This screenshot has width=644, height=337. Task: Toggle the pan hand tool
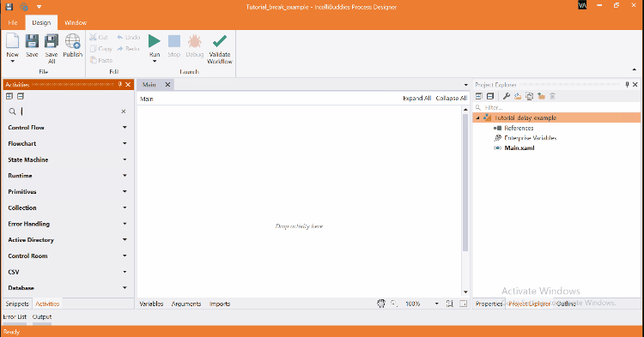(x=381, y=304)
